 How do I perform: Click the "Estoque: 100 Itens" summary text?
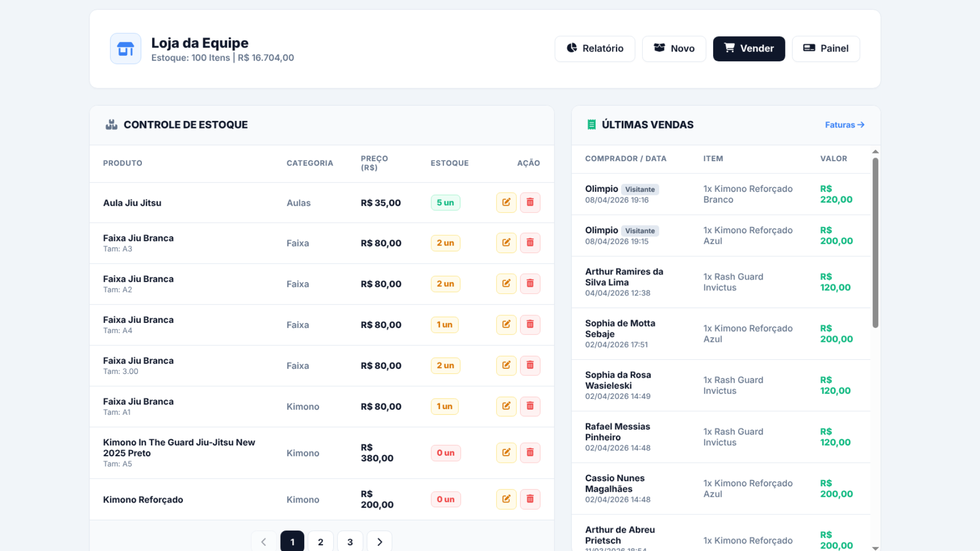[x=190, y=58]
